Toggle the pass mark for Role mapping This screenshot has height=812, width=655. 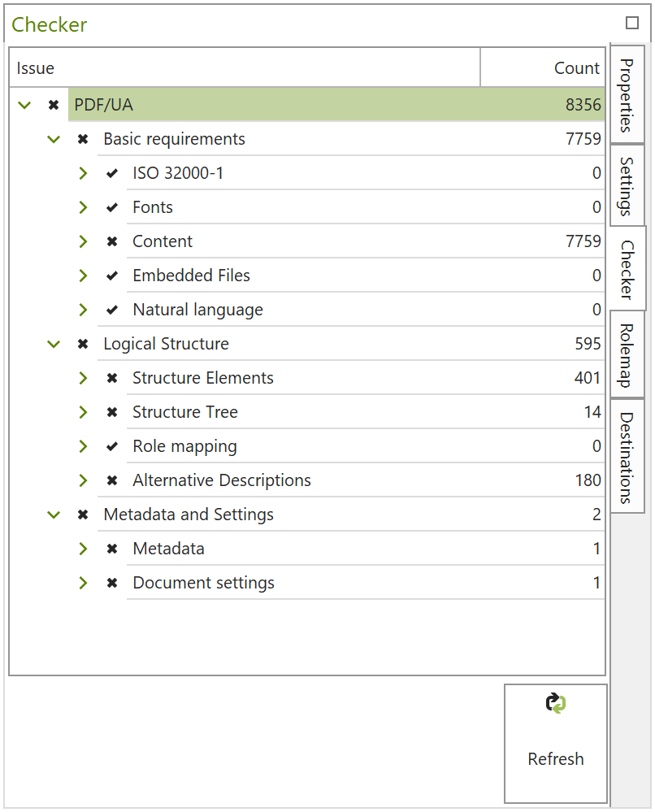(x=111, y=446)
